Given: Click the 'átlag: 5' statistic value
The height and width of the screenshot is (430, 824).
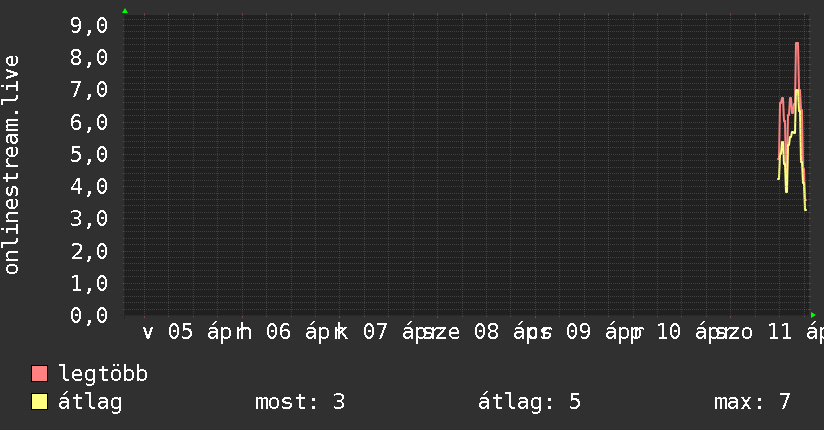Looking at the screenshot, I should [x=531, y=402].
